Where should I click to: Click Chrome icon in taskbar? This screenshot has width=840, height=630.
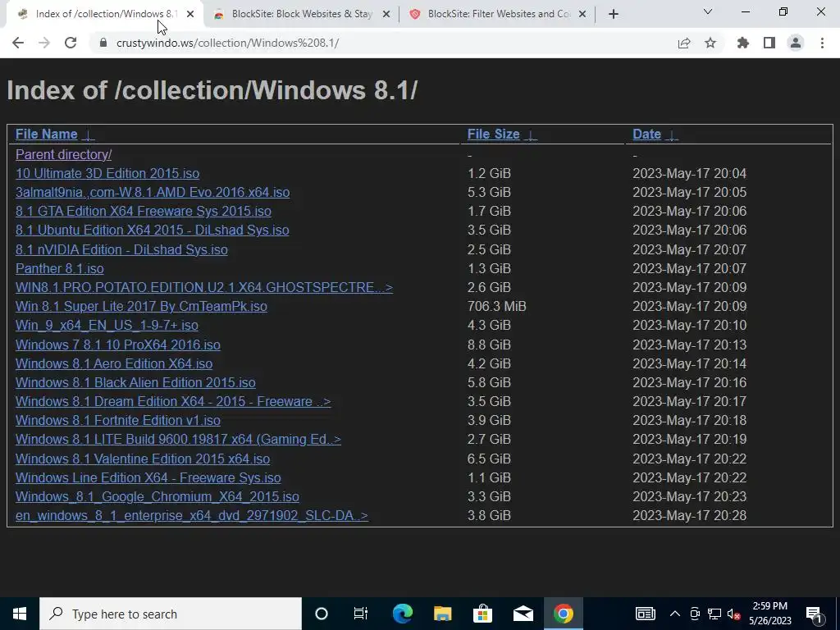tap(563, 614)
